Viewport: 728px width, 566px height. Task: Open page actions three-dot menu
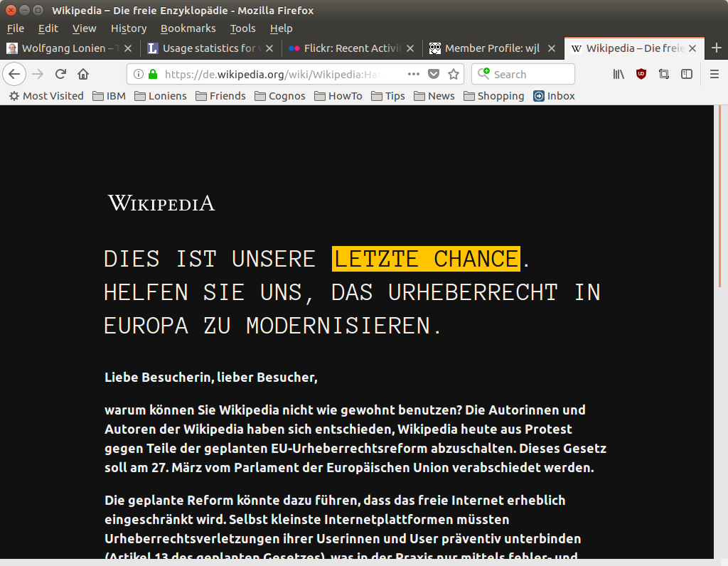414,74
